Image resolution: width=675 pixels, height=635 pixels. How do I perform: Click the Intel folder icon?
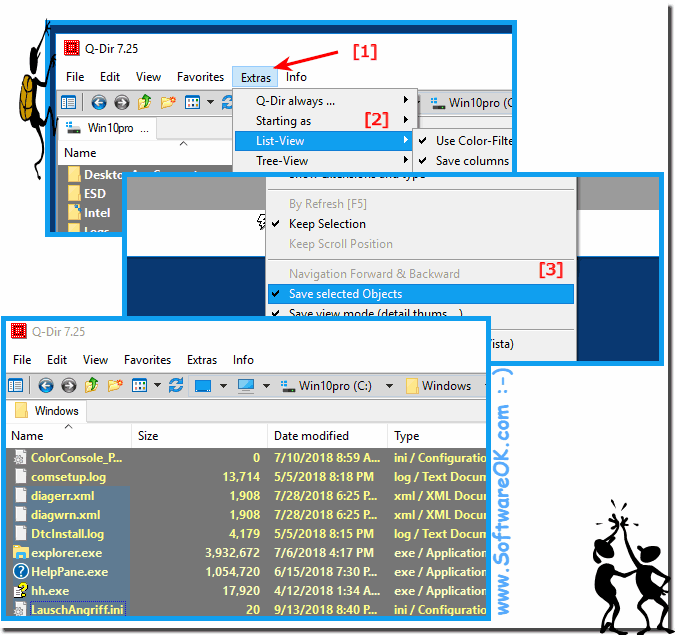click(x=74, y=212)
